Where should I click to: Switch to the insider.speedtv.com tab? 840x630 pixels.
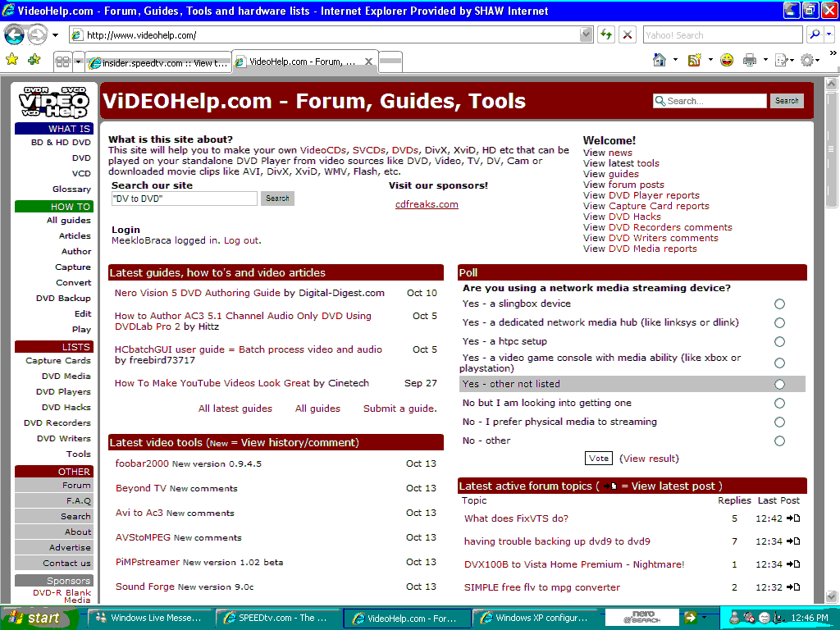[x=158, y=62]
